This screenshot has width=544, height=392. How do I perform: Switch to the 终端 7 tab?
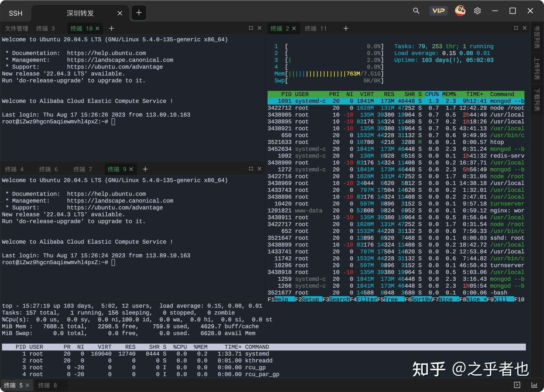coord(83,169)
